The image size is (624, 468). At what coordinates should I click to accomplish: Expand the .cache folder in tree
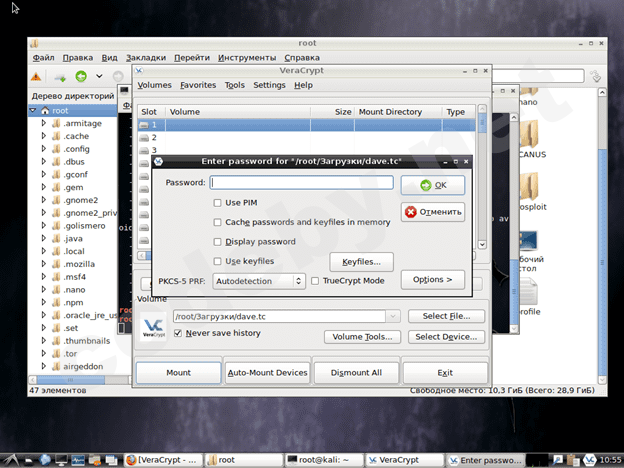coord(44,136)
